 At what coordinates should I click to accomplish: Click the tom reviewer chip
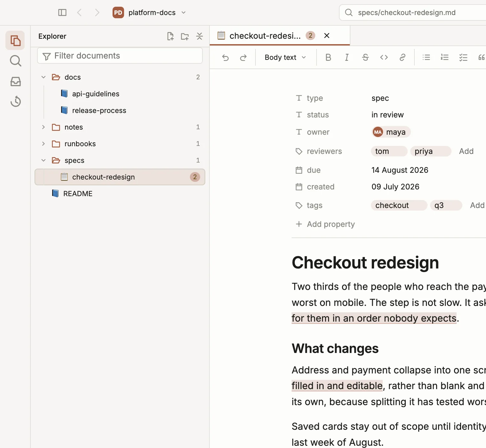coord(389,151)
